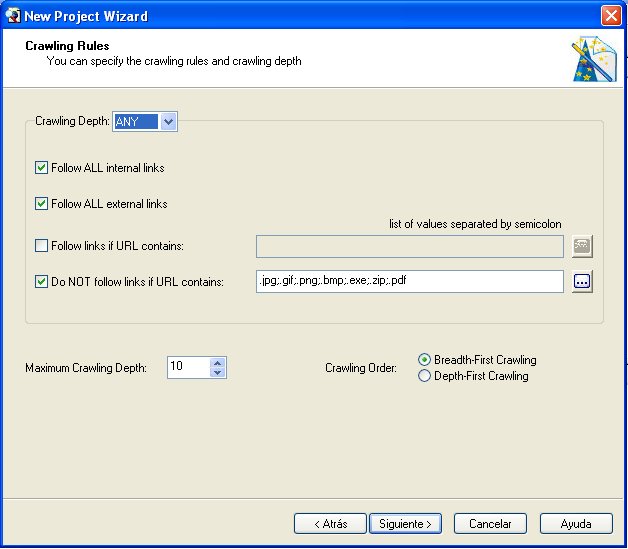
Task: Increase Maximum Crawling Depth with up arrow
Action: (217, 363)
